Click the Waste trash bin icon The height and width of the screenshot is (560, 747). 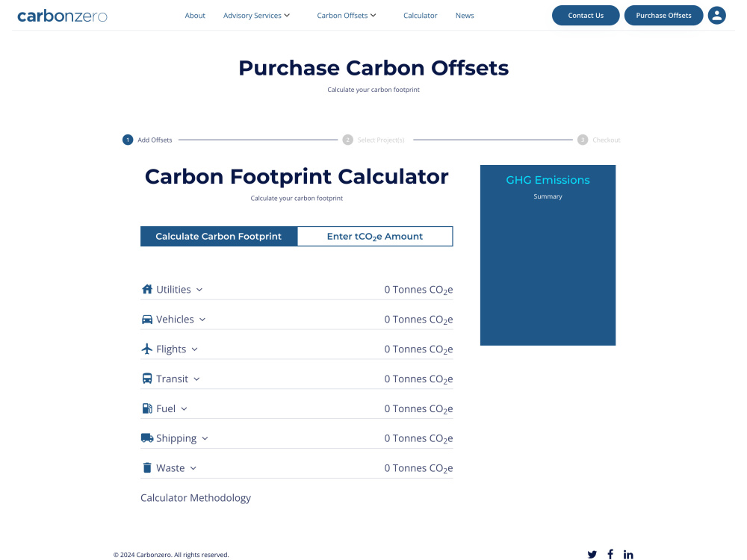coord(147,468)
